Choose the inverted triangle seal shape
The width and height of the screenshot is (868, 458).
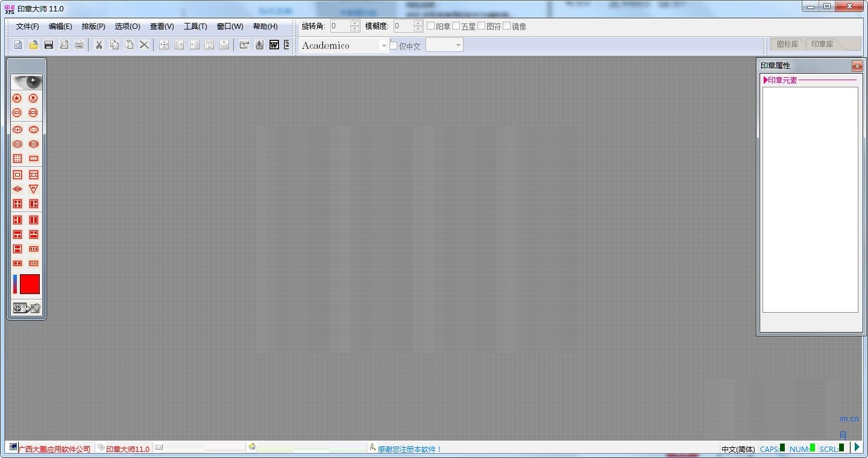coord(33,188)
